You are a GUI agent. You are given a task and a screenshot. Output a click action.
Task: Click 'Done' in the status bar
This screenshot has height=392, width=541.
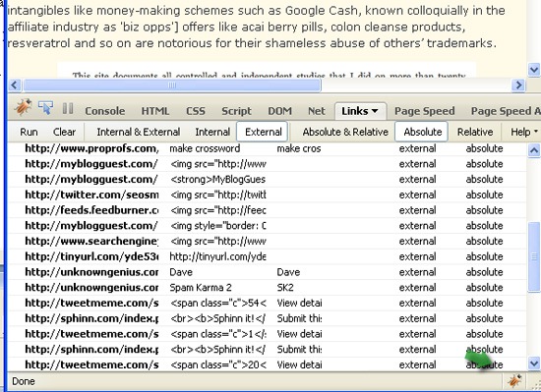click(x=24, y=381)
